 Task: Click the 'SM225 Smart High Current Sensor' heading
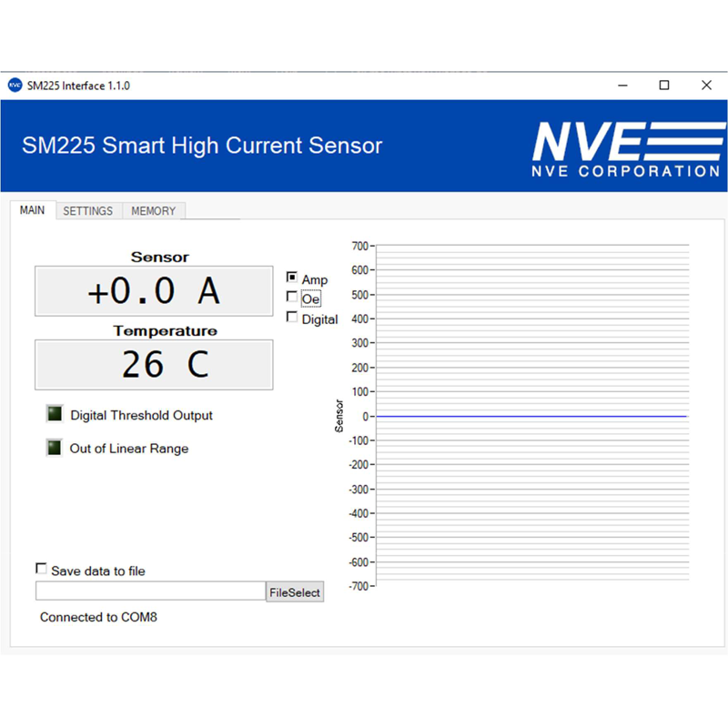[x=202, y=146]
